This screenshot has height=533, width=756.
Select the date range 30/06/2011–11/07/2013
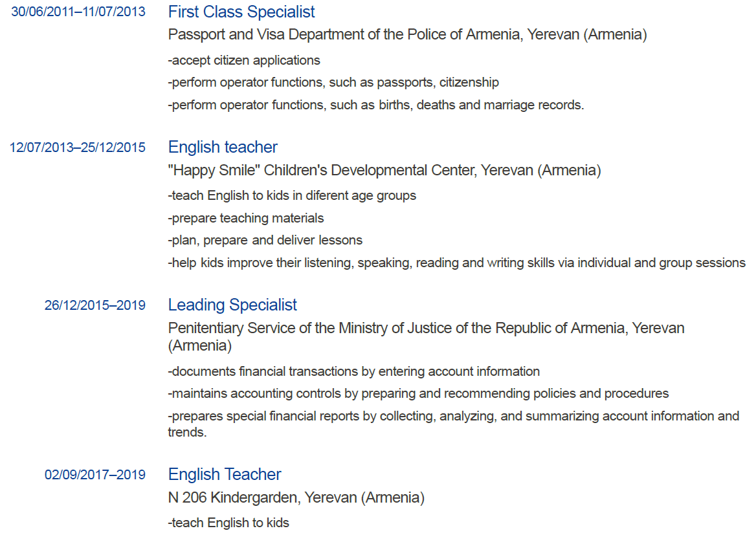click(78, 12)
